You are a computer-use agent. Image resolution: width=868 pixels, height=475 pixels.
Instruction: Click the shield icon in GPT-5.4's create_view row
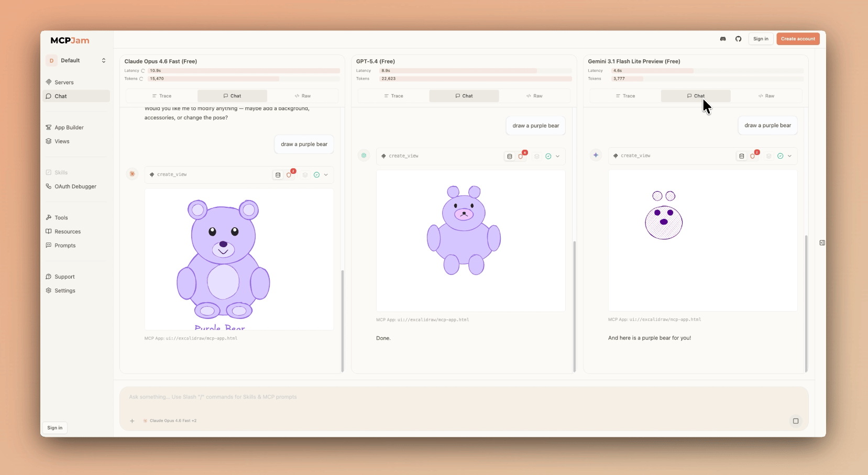click(x=521, y=156)
